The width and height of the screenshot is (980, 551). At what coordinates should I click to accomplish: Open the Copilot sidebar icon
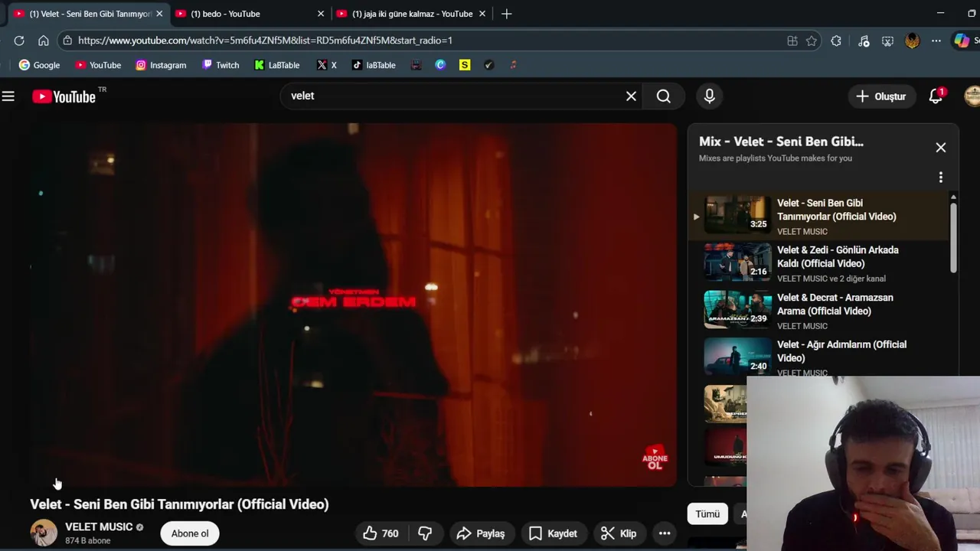tap(962, 41)
